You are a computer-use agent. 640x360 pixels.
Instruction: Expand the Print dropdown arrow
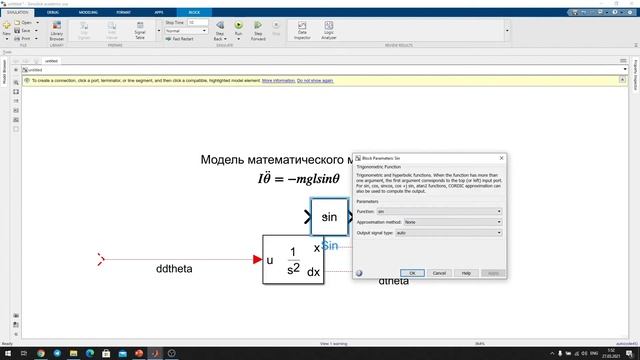pyautogui.click(x=36, y=38)
